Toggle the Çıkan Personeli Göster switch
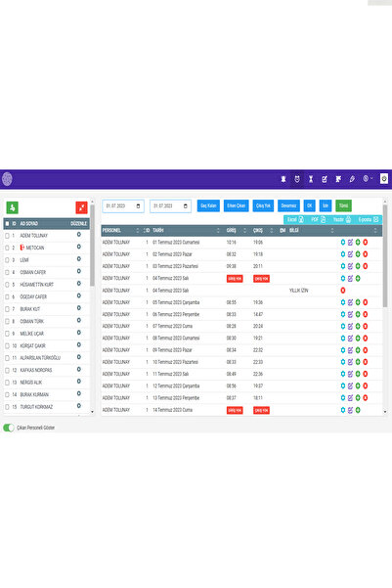This screenshot has height=588, width=392. [8, 428]
